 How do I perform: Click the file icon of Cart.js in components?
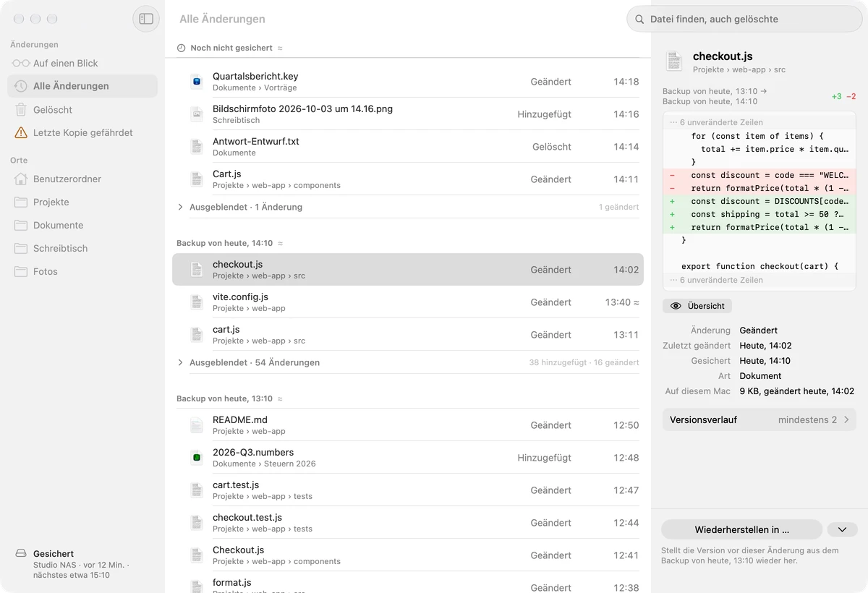click(x=196, y=179)
